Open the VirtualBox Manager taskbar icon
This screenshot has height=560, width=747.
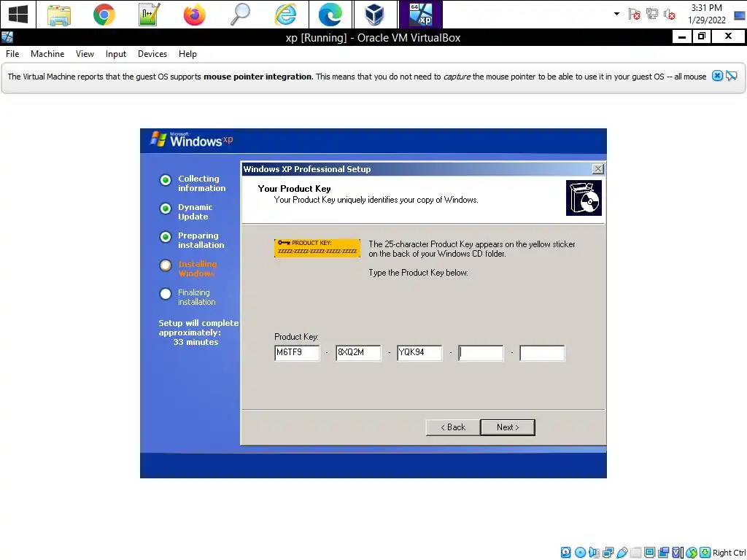pyautogui.click(x=375, y=15)
